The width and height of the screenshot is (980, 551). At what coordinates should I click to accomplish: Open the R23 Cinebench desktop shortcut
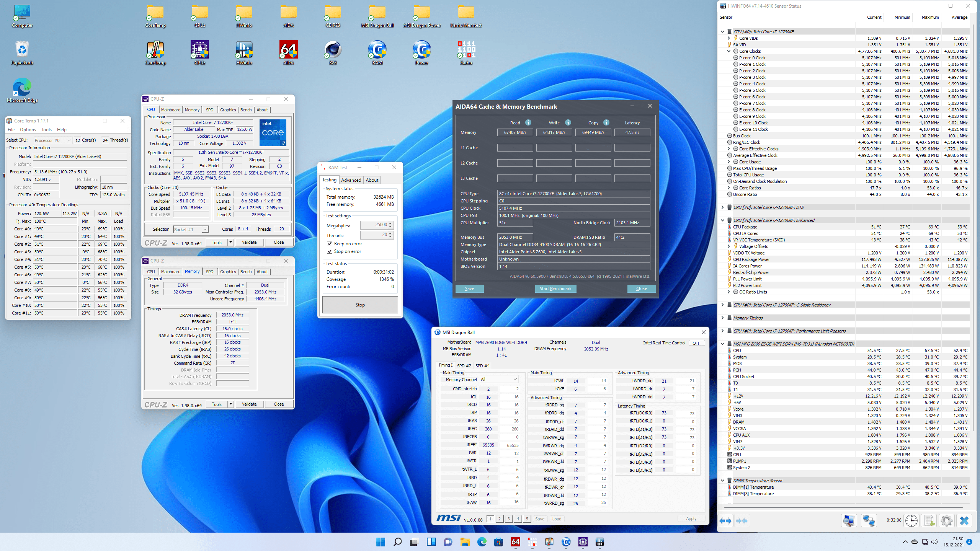pos(333,50)
